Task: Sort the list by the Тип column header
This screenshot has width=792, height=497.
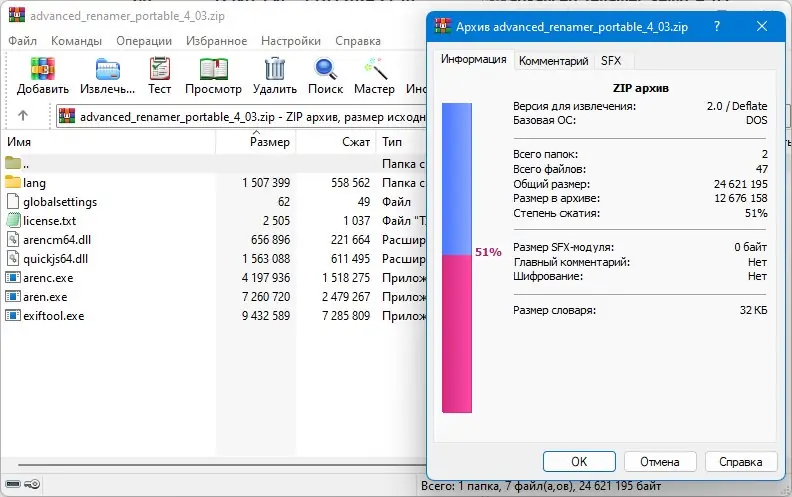Action: [x=401, y=142]
